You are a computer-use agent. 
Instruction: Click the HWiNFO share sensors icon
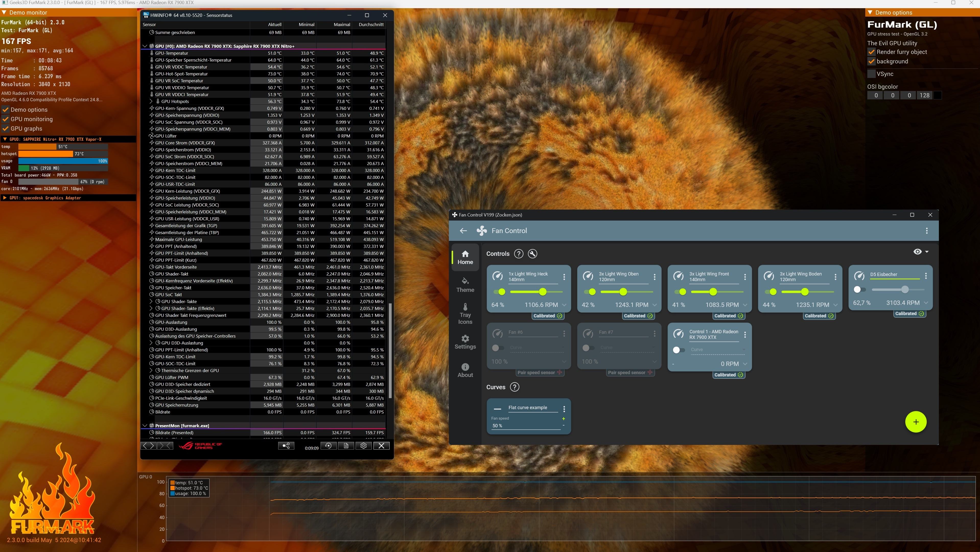tap(286, 445)
